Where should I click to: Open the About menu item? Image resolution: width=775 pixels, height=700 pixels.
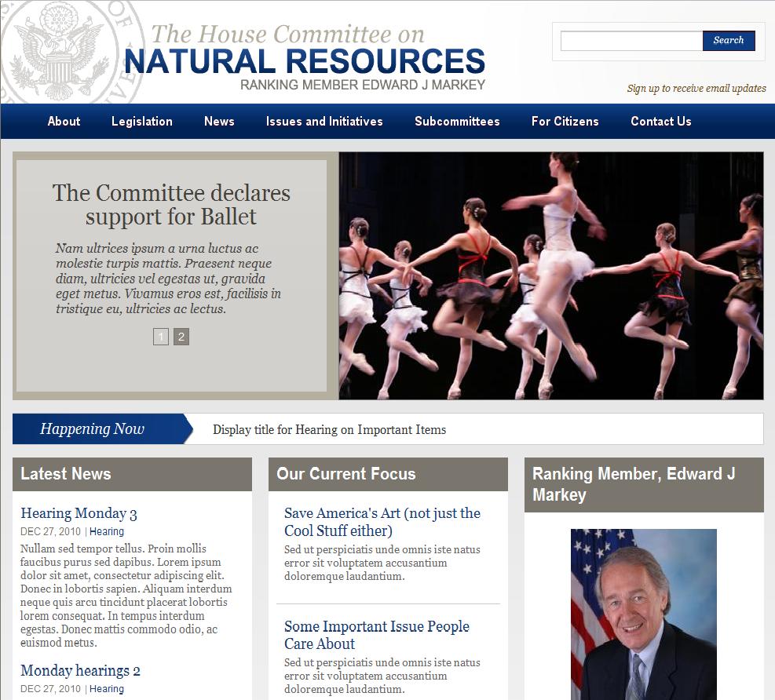click(64, 122)
